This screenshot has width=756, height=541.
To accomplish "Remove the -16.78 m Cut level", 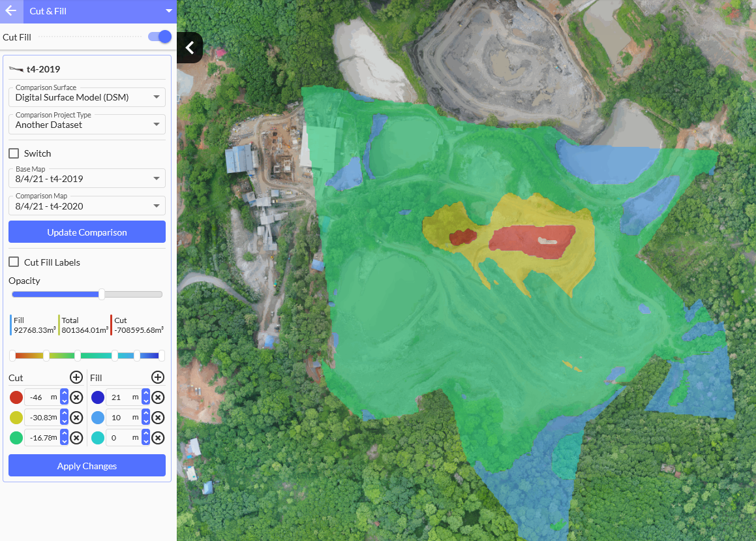I will pyautogui.click(x=76, y=438).
